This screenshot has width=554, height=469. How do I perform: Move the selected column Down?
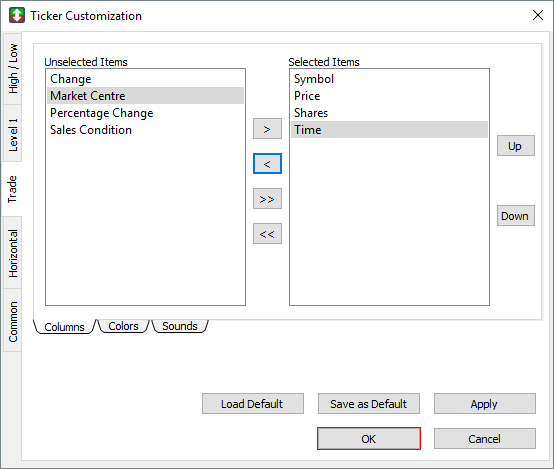(x=515, y=216)
